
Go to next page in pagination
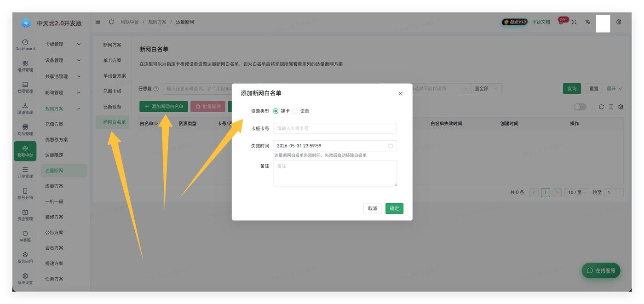click(x=557, y=193)
